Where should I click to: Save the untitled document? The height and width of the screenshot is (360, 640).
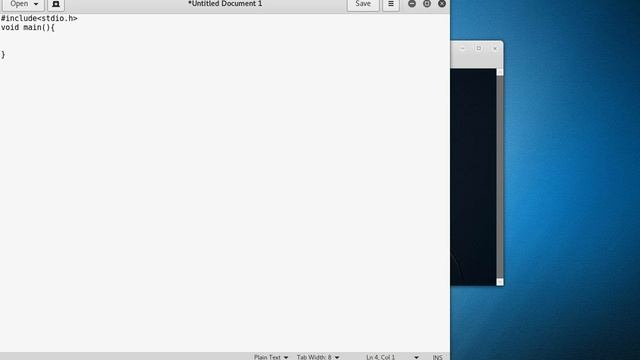click(363, 4)
